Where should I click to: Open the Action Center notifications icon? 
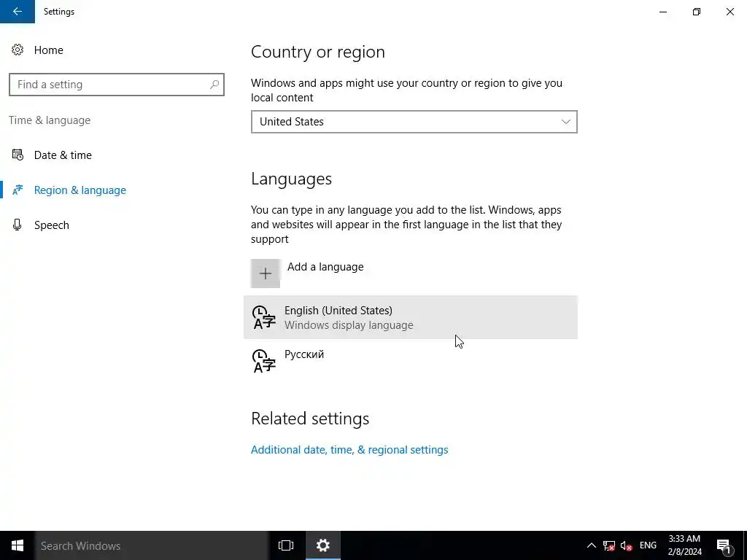click(x=724, y=545)
